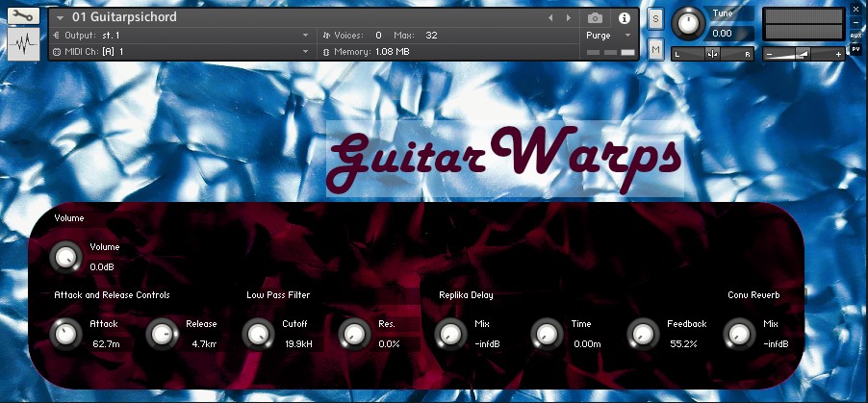Go to next instrument arrow

coord(569,17)
